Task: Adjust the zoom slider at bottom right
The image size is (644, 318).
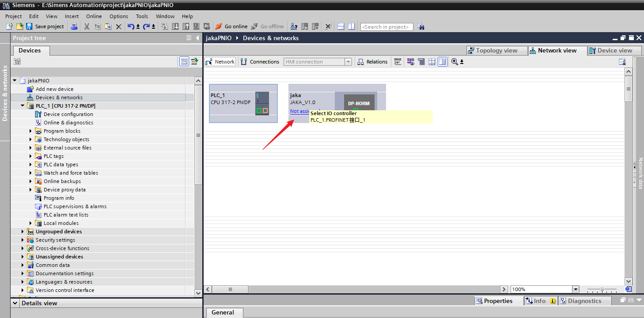Action: [x=602, y=289]
